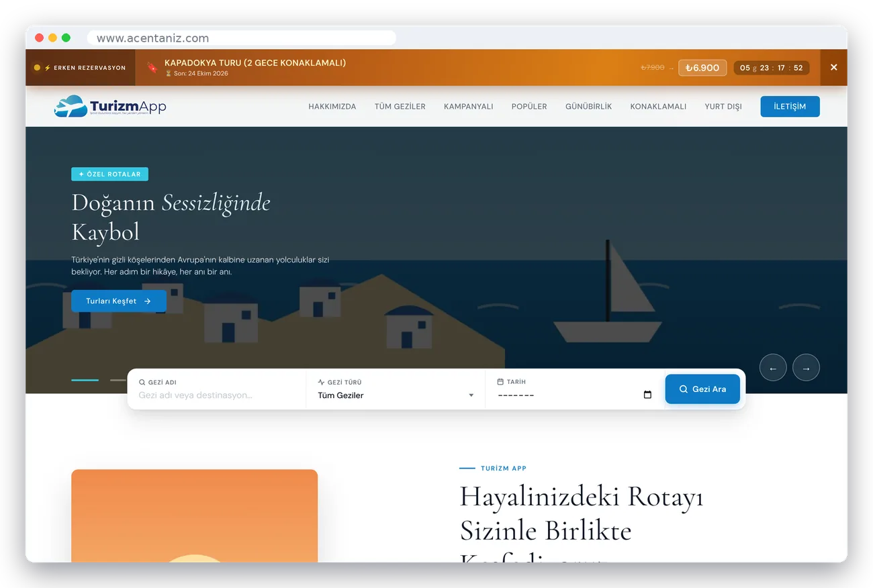Go to previous slide with left arrow
Viewport: 873px width, 588px height.
773,368
